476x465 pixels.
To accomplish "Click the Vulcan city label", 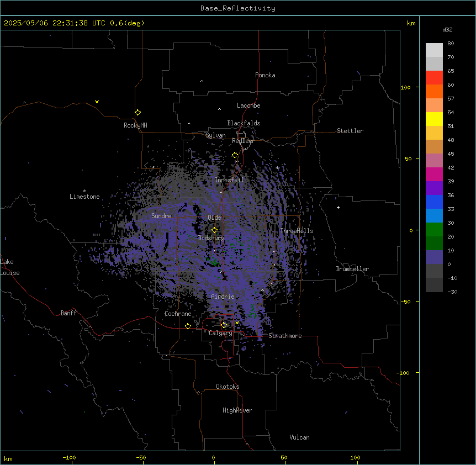I will coord(299,437).
